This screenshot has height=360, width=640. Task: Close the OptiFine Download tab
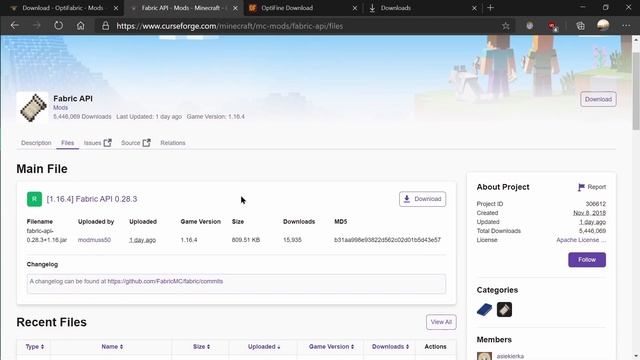click(355, 8)
